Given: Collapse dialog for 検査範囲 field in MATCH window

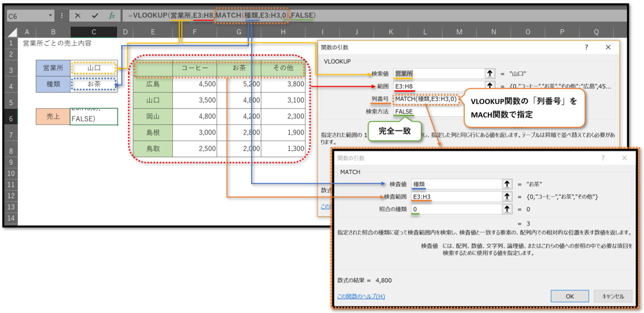Looking at the screenshot, I should pyautogui.click(x=506, y=197).
